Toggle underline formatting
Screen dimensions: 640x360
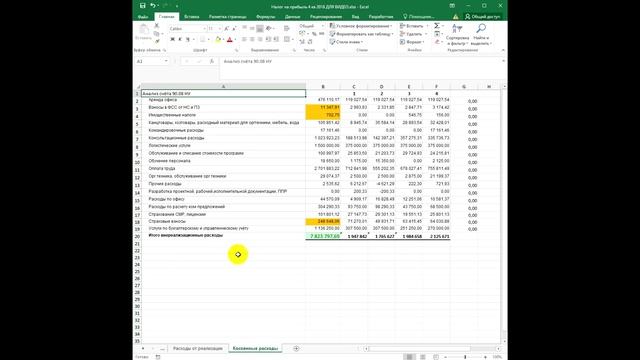[188, 40]
